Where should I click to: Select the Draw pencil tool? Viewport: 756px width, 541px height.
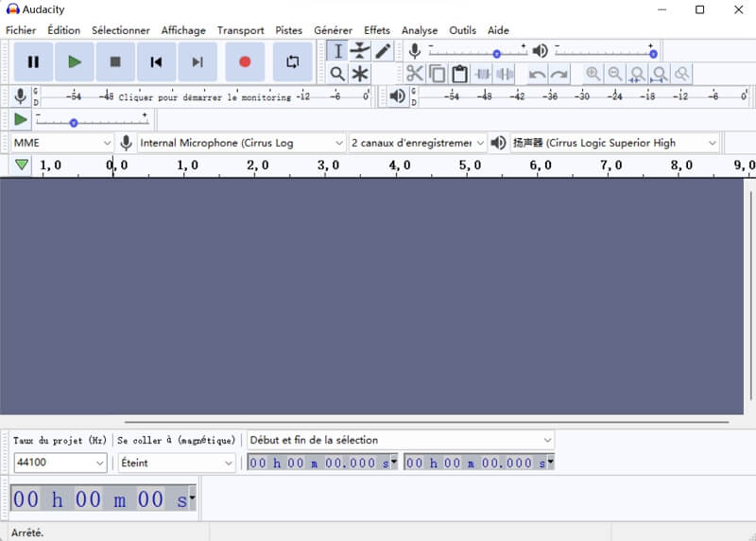[383, 51]
